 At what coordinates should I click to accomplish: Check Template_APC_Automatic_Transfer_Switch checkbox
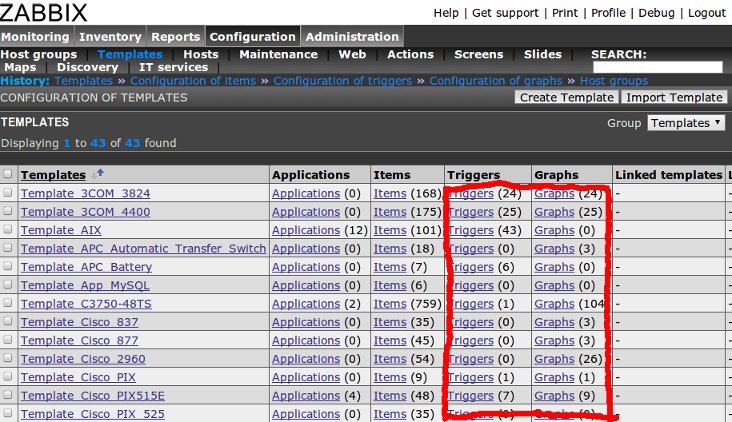(7, 247)
